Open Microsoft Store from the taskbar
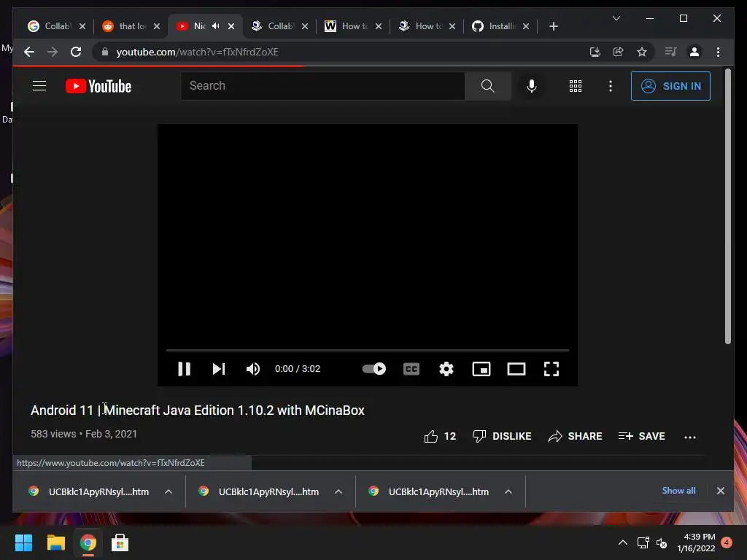Screen dimensions: 747x560 point(120,542)
